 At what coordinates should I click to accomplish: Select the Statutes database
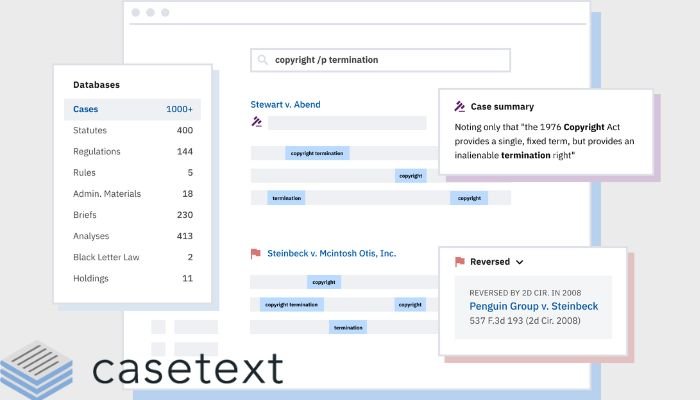(133, 130)
